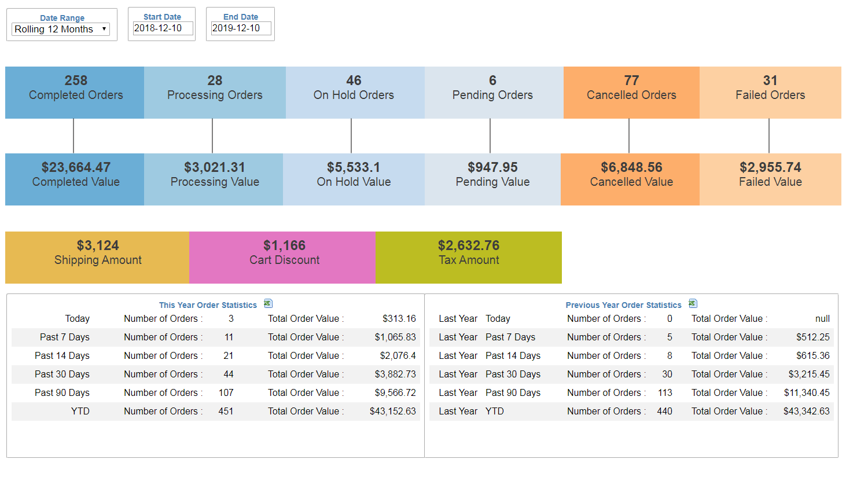Select the 6 Pending Orders tile

(x=494, y=93)
